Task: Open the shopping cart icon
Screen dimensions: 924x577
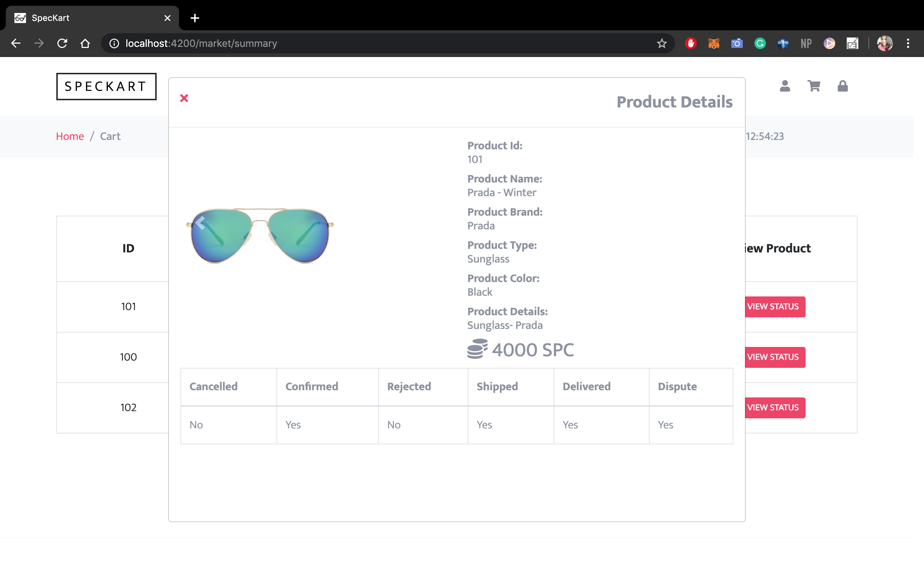Action: (814, 86)
